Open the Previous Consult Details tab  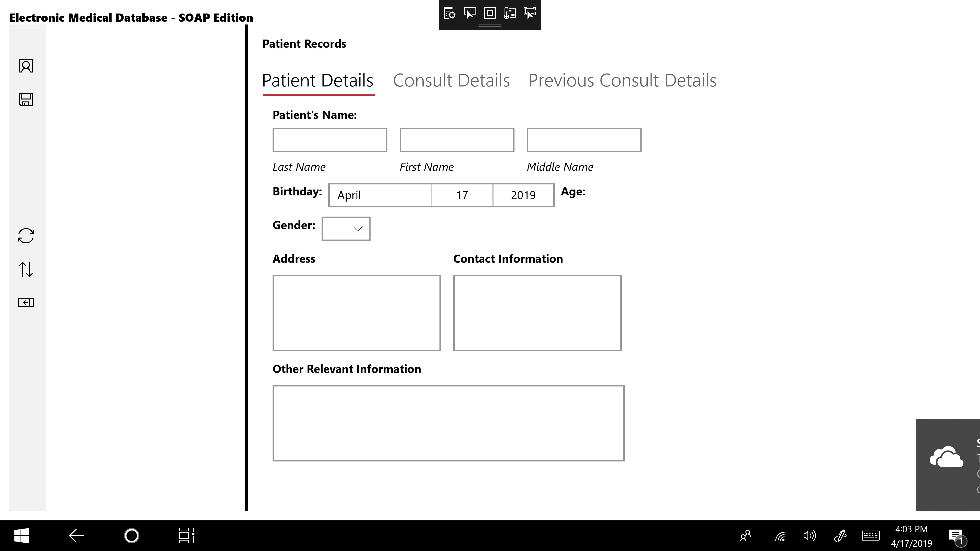[622, 80]
